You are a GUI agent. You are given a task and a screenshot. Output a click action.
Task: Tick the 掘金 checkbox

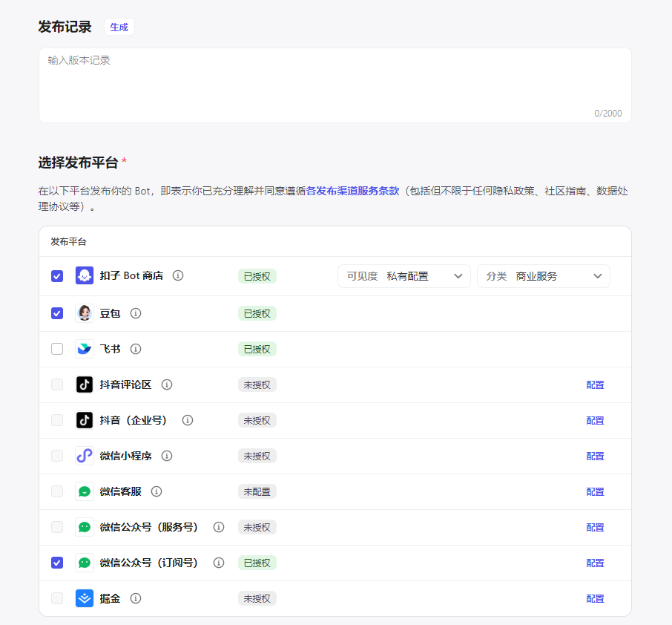[57, 598]
